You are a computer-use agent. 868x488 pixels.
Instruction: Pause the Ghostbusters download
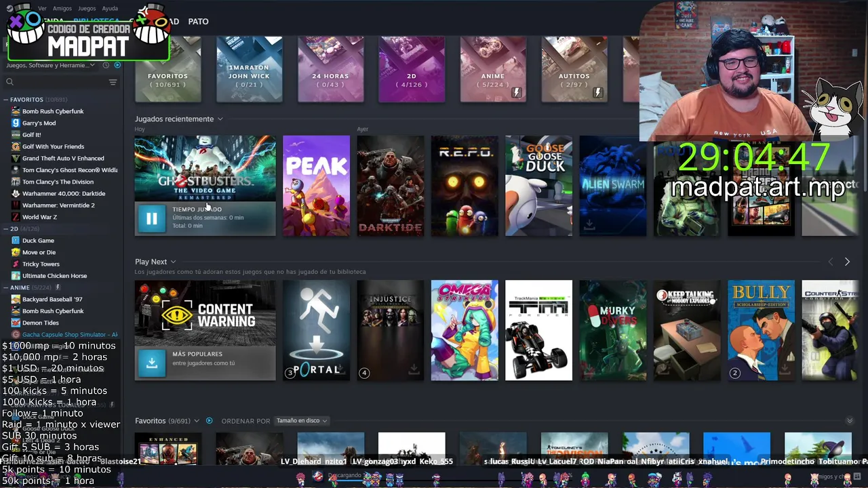(151, 218)
